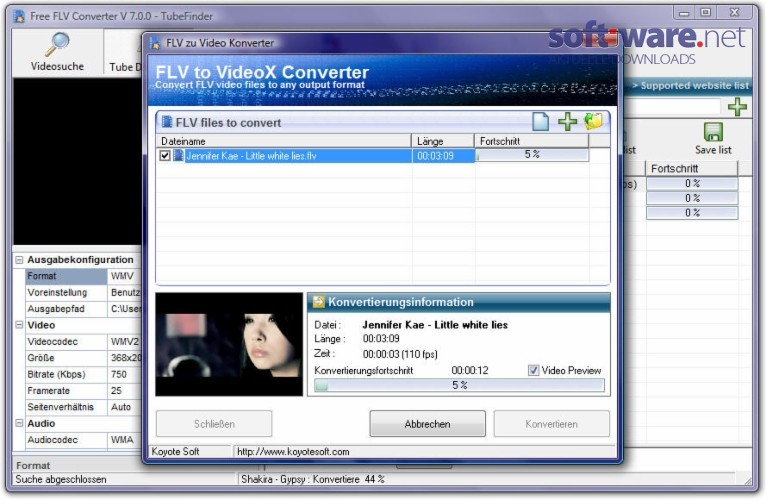Click green plus icon beside main window URL field
Viewport: 766px width, 500px height.
[737, 106]
